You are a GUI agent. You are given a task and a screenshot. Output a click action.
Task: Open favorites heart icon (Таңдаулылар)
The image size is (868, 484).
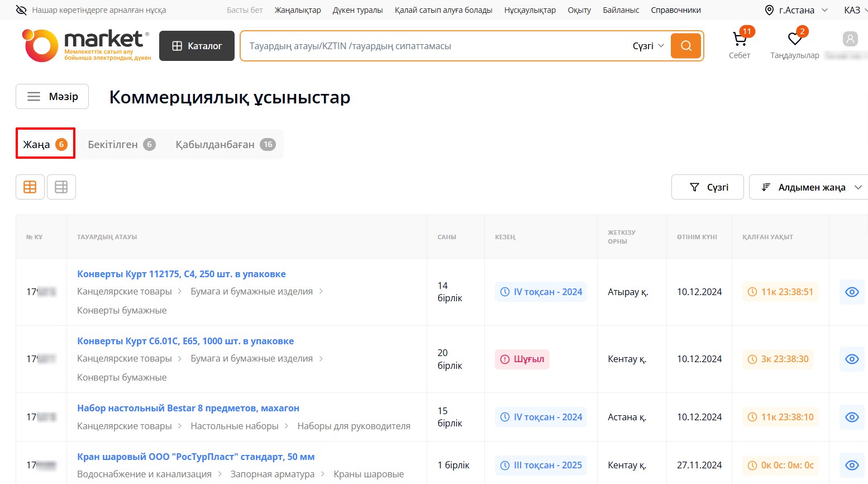click(794, 39)
